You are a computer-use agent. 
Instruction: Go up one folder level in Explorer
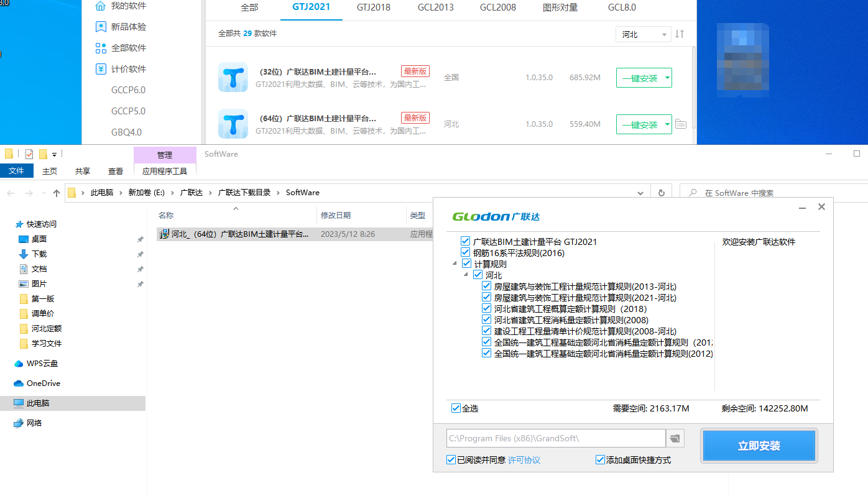pos(57,193)
